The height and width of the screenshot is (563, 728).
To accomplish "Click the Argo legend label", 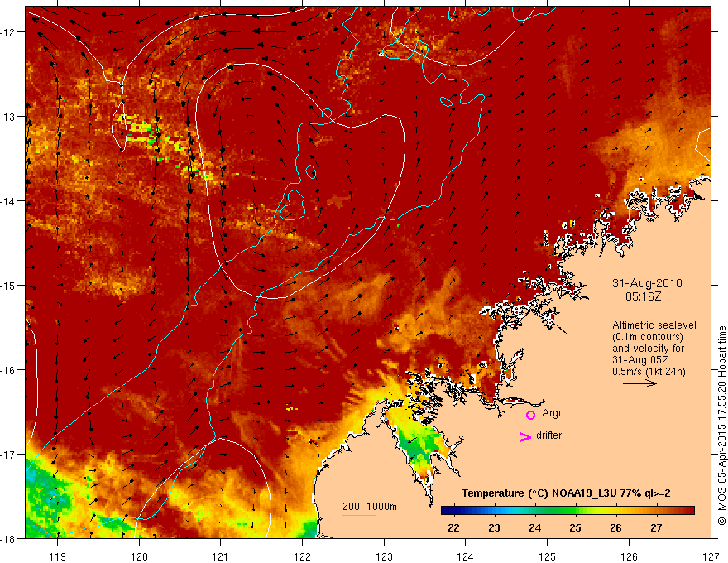I will pyautogui.click(x=553, y=413).
